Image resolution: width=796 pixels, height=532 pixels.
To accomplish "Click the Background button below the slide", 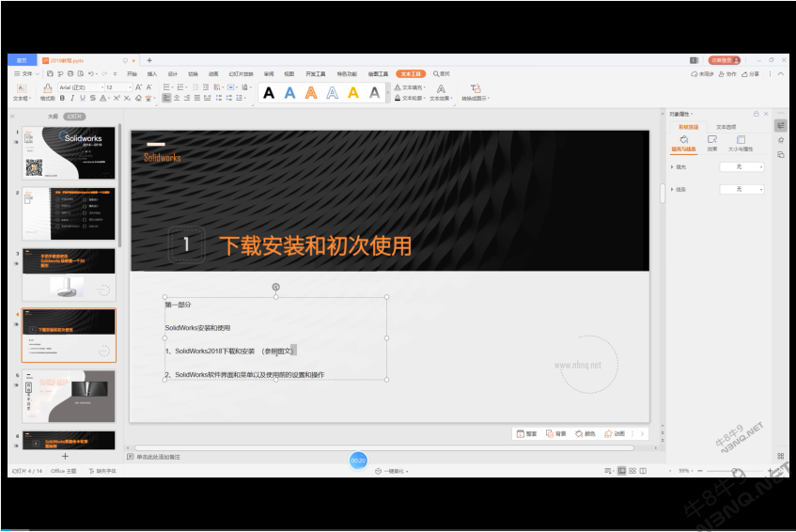I will [555, 434].
